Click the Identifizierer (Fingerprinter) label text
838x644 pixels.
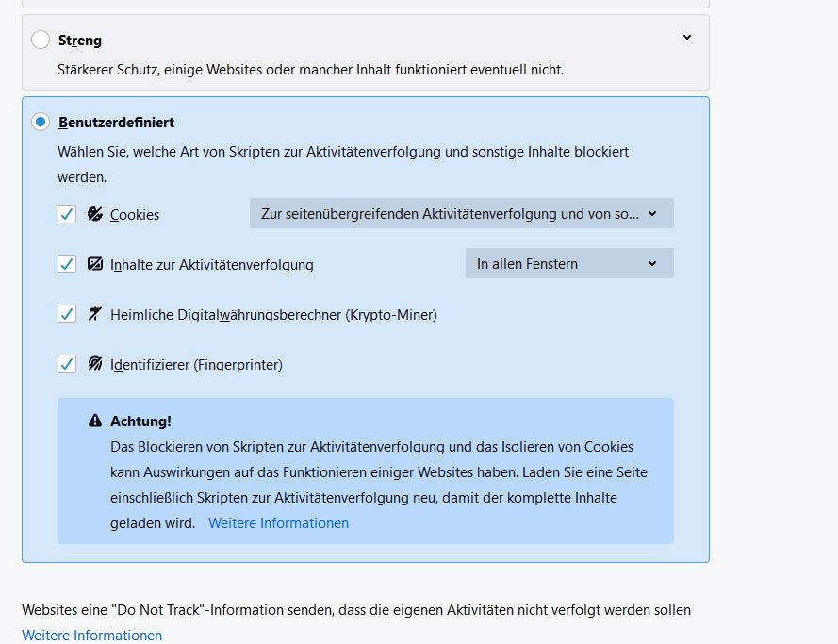(x=196, y=364)
